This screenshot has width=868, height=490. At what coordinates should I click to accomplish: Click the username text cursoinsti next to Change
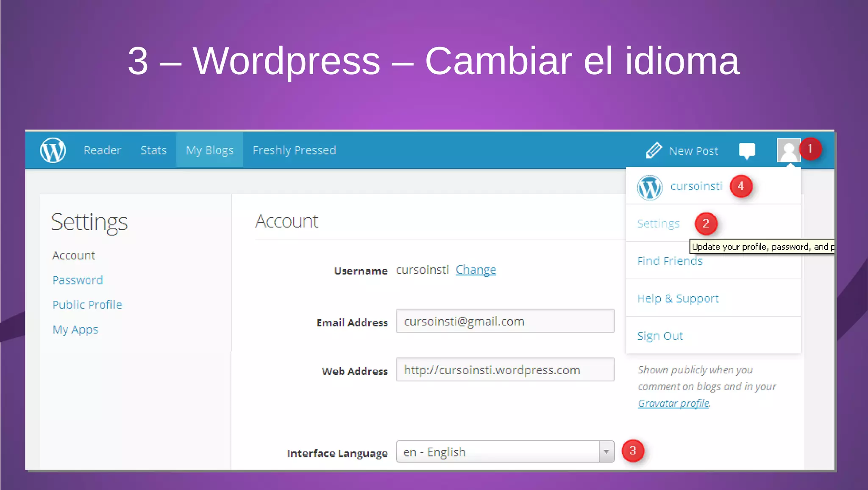tap(422, 270)
